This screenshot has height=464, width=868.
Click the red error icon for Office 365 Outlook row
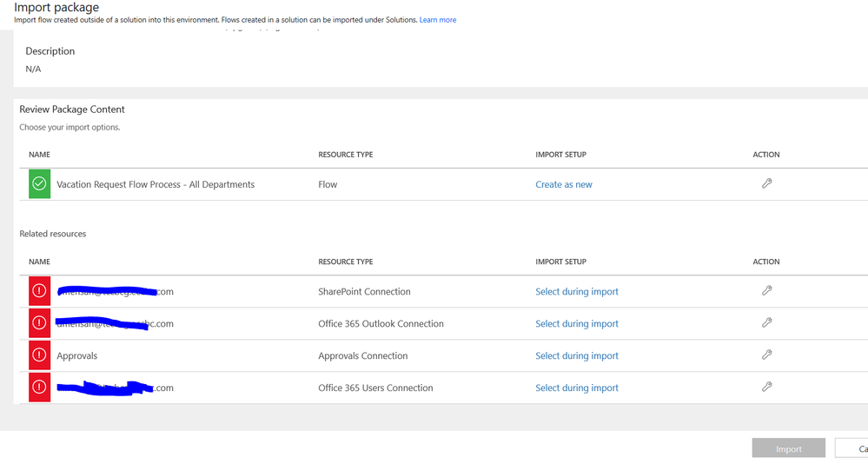coord(39,323)
